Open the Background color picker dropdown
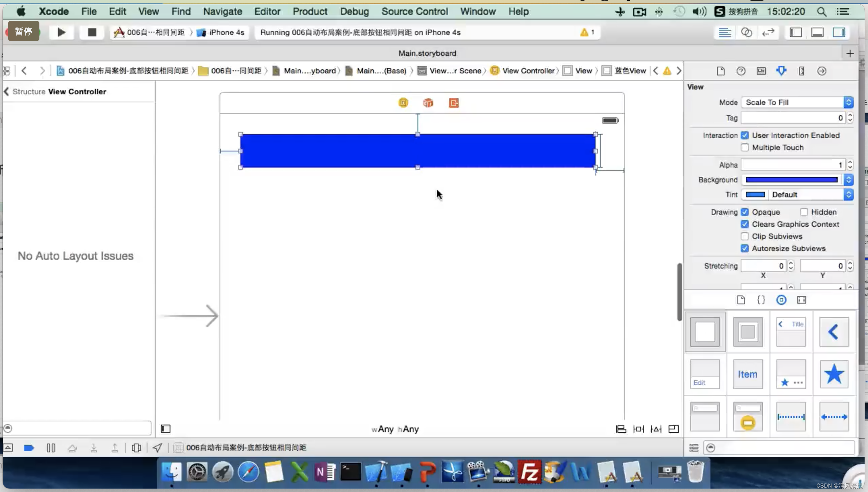Screen dimensions: 868x492 coord(849,179)
